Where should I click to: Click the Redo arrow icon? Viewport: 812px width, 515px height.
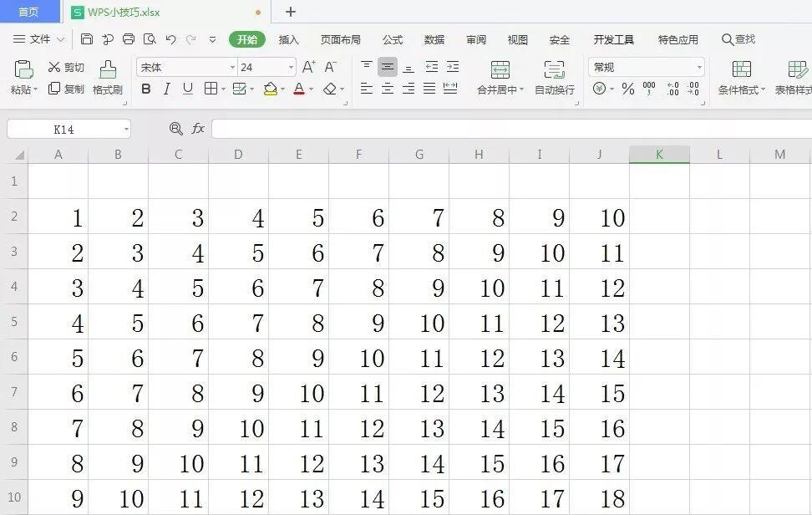[x=191, y=39]
